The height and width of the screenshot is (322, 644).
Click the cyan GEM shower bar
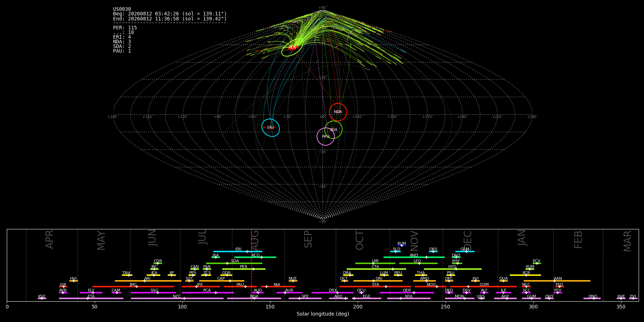465,252
